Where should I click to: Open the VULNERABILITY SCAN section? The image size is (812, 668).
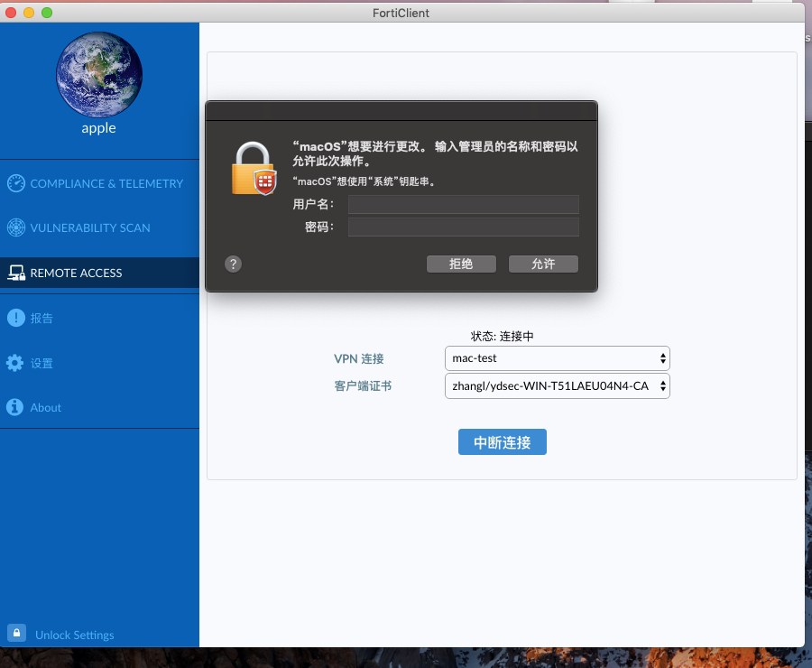99,228
